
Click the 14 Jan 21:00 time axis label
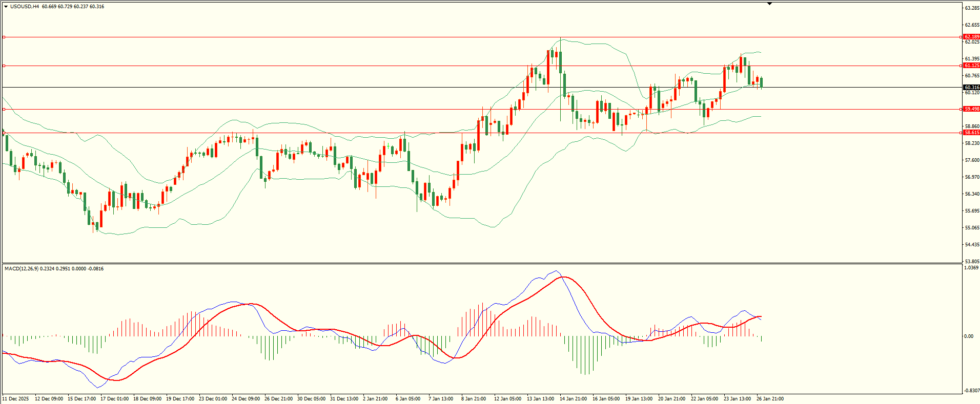click(573, 399)
